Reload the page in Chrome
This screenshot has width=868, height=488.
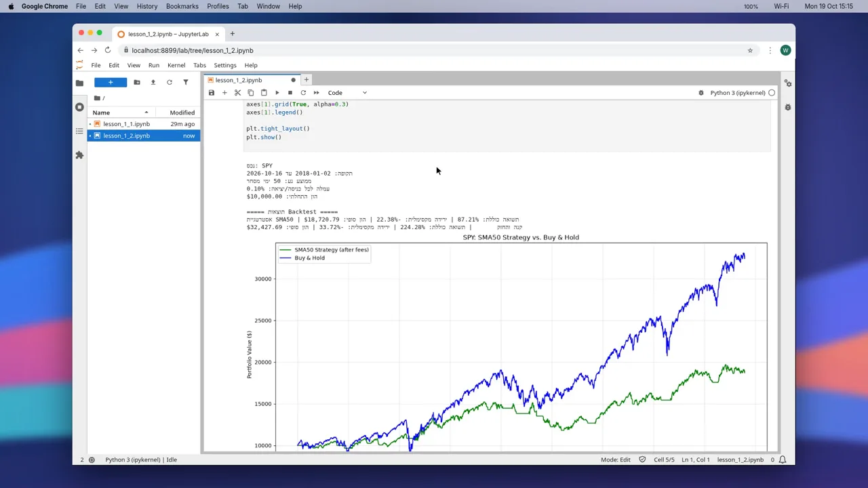pos(107,50)
